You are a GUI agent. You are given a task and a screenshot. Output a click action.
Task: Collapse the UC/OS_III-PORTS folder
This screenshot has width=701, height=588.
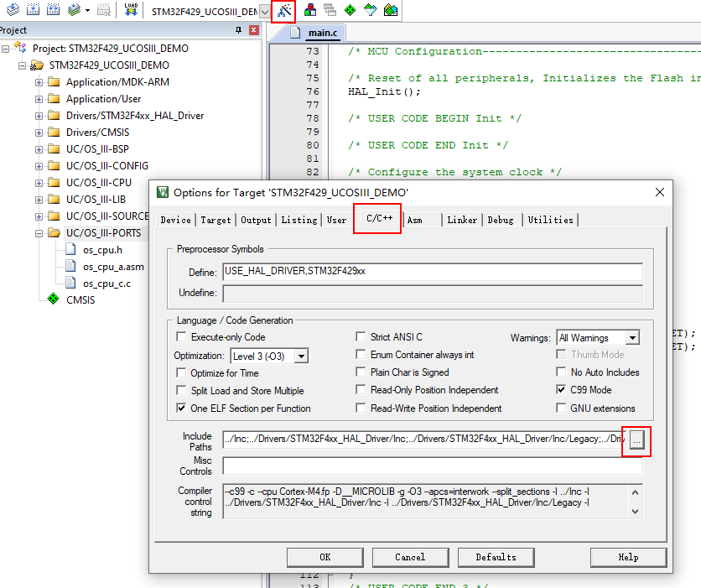coord(39,233)
